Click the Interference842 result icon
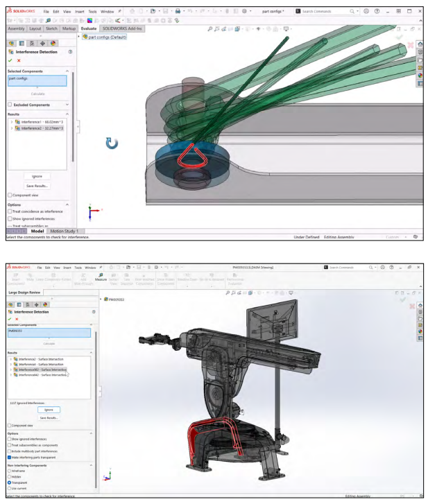The height and width of the screenshot is (504, 428). 15,375
